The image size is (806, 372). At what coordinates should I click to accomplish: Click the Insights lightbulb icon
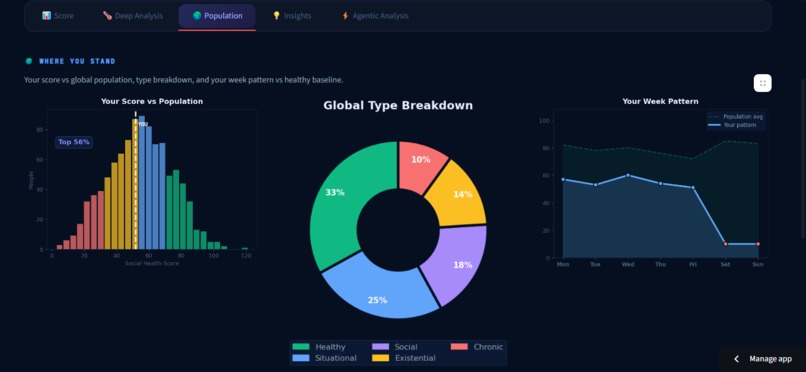click(277, 16)
